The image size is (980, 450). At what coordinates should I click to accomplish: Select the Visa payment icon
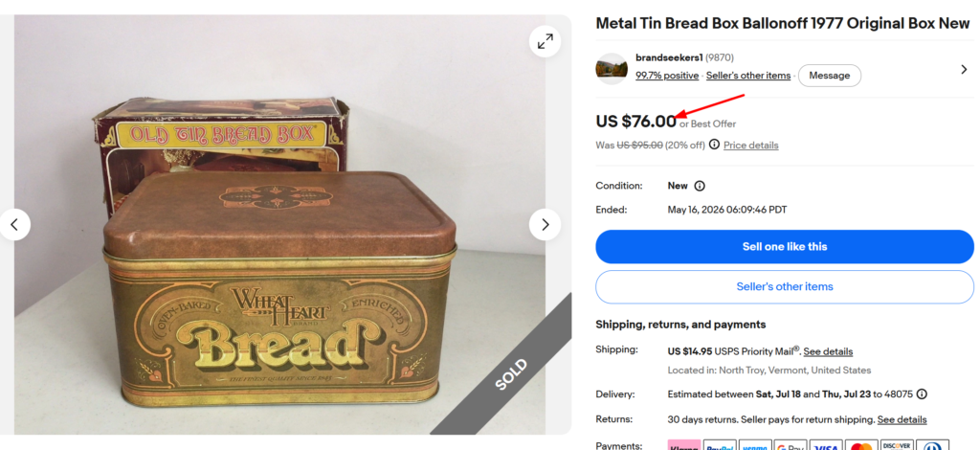[826, 446]
